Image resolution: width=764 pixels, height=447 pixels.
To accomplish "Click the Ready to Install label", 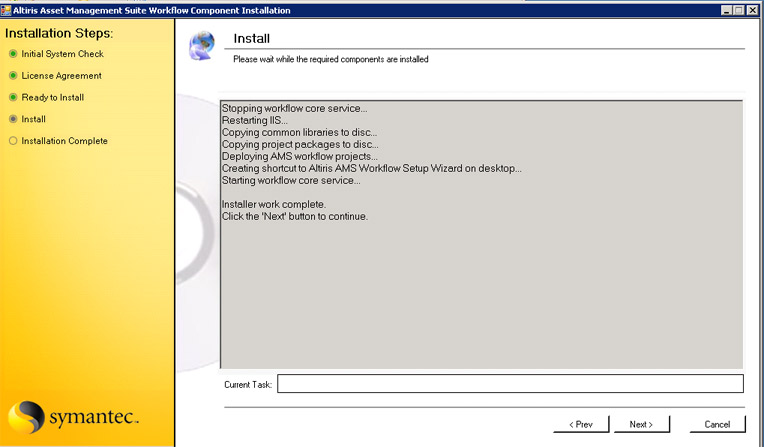I will point(53,97).
